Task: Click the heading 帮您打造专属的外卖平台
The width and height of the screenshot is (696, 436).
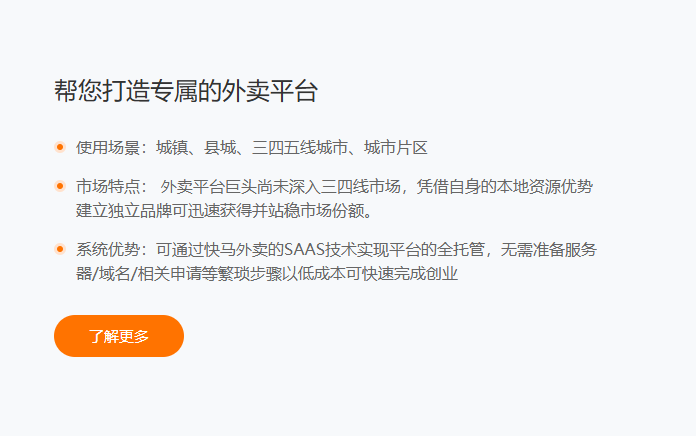Action: [x=186, y=91]
